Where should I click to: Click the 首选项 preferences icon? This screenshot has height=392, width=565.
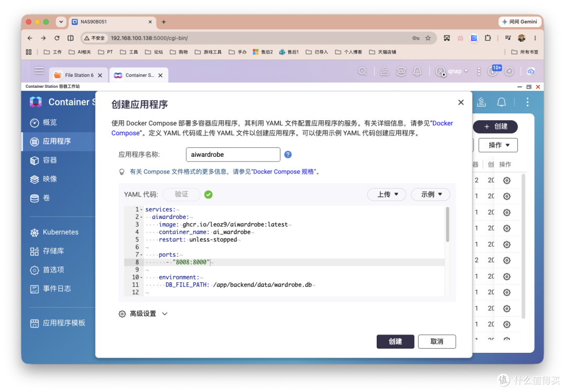click(x=34, y=270)
